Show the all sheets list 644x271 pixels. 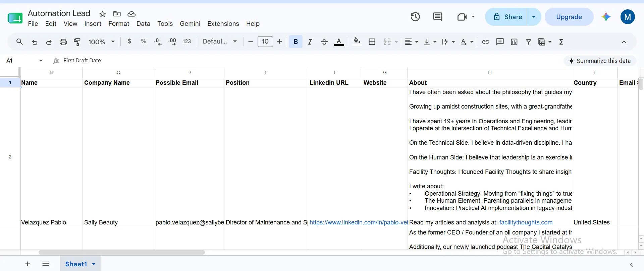[x=46, y=264]
